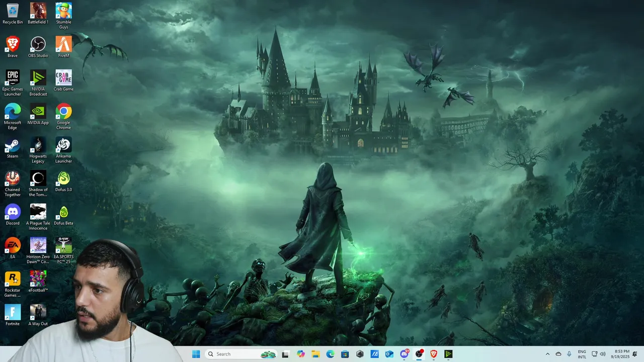Open the NVIDIA Broadcast shortcut

[x=38, y=83]
